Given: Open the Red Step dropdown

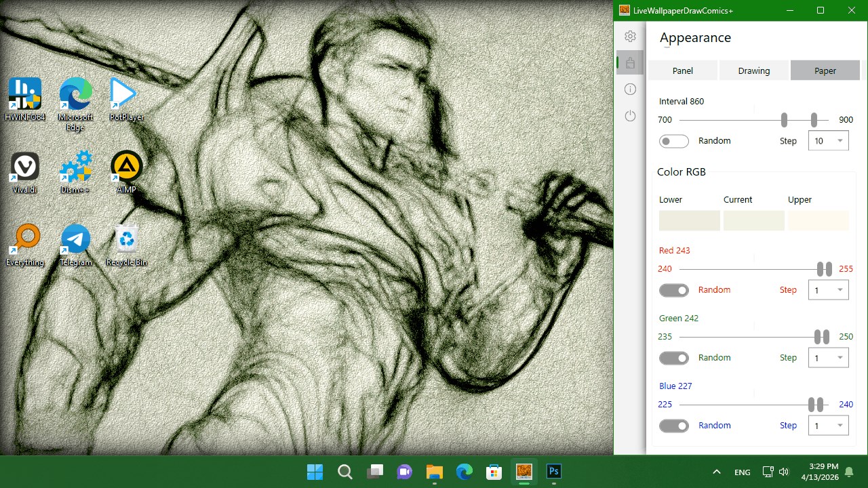Looking at the screenshot, I should point(829,290).
